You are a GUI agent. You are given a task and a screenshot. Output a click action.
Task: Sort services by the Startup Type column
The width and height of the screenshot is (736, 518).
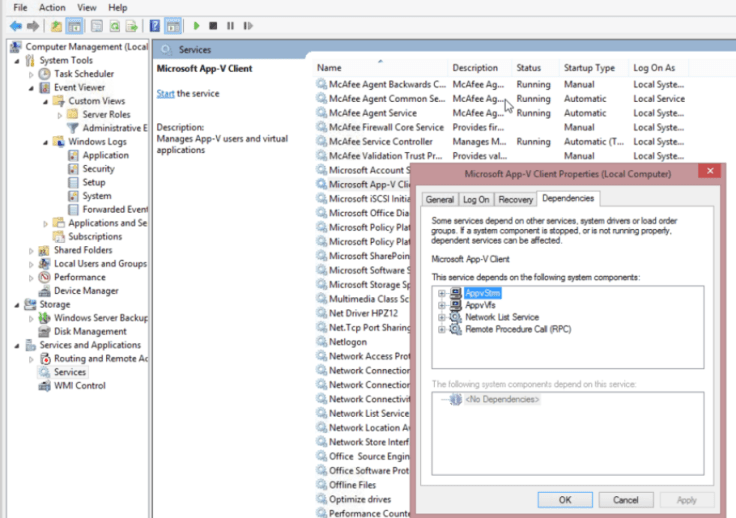pos(589,68)
